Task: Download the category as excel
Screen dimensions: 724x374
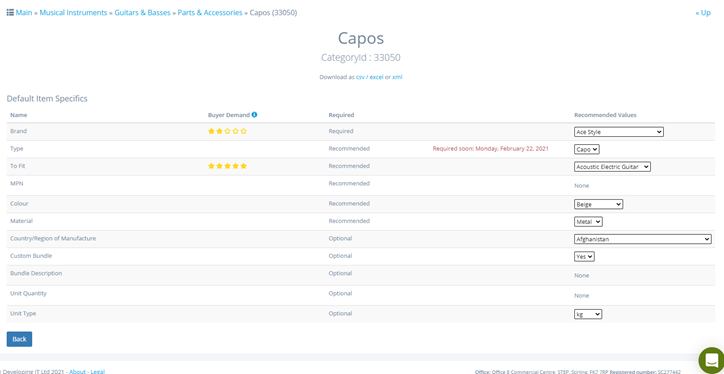Action: [x=376, y=77]
